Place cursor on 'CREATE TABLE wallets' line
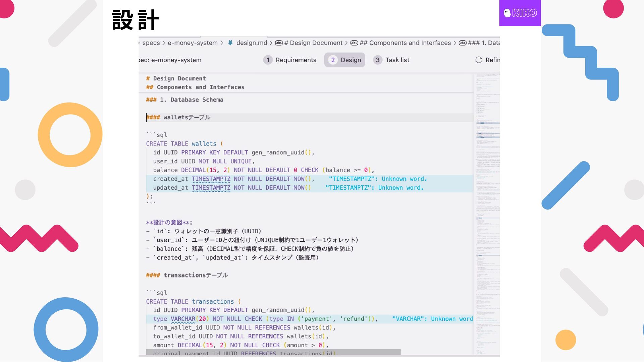 click(181, 143)
